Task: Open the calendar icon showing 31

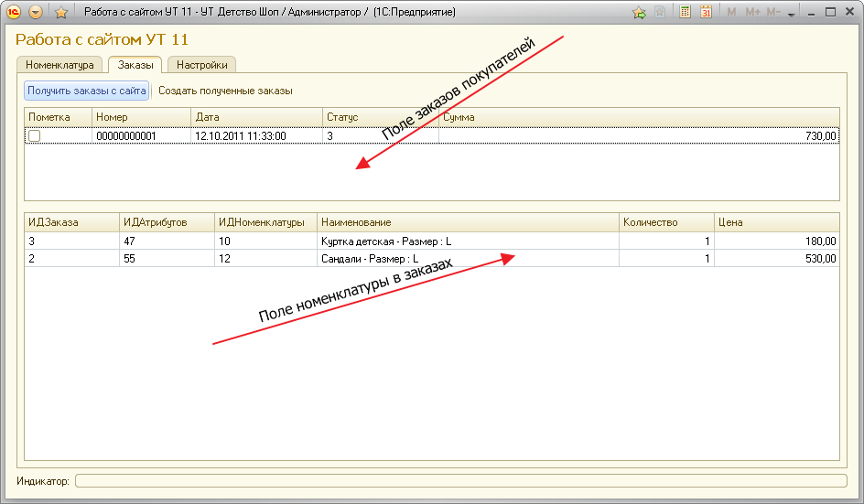Action: click(x=706, y=12)
